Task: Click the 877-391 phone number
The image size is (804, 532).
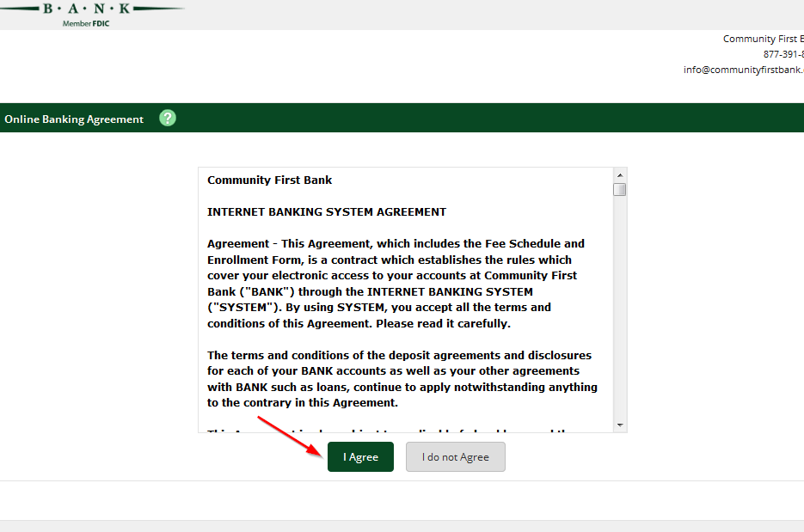Action: click(x=783, y=54)
